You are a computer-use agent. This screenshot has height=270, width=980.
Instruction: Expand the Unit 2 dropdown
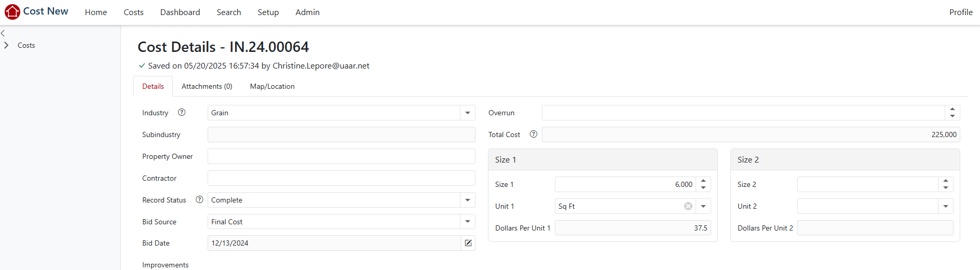pos(946,206)
